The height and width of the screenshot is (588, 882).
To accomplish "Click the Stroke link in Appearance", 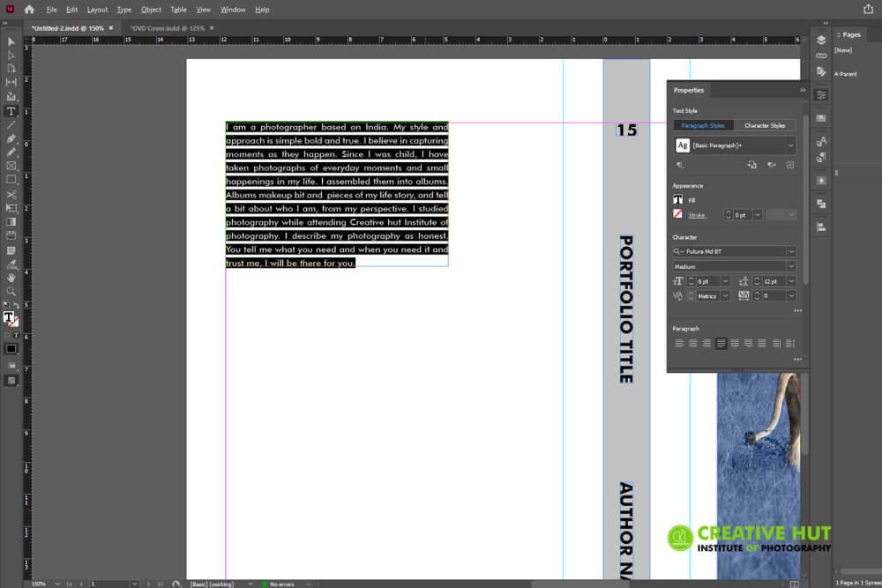I will click(697, 215).
